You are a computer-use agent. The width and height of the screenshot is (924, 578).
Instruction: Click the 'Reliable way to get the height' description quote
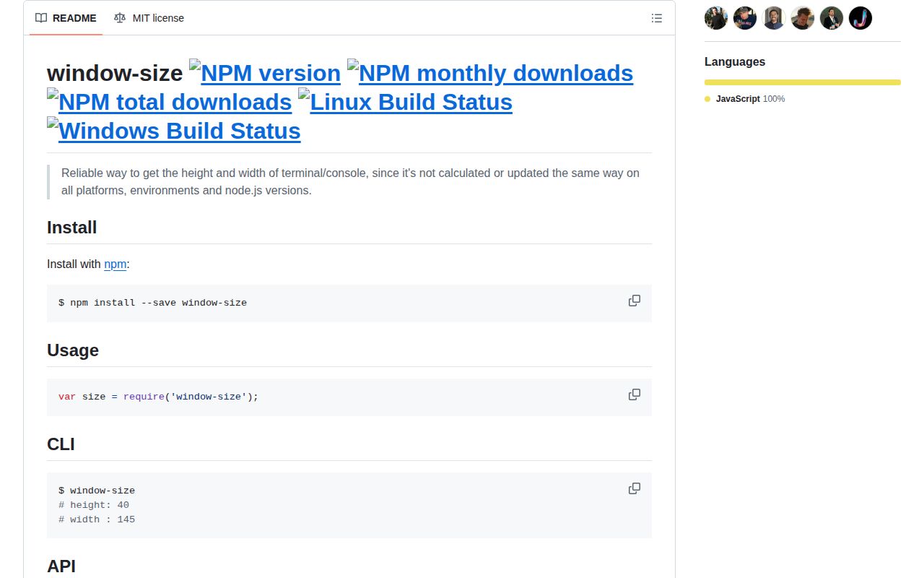(x=350, y=182)
